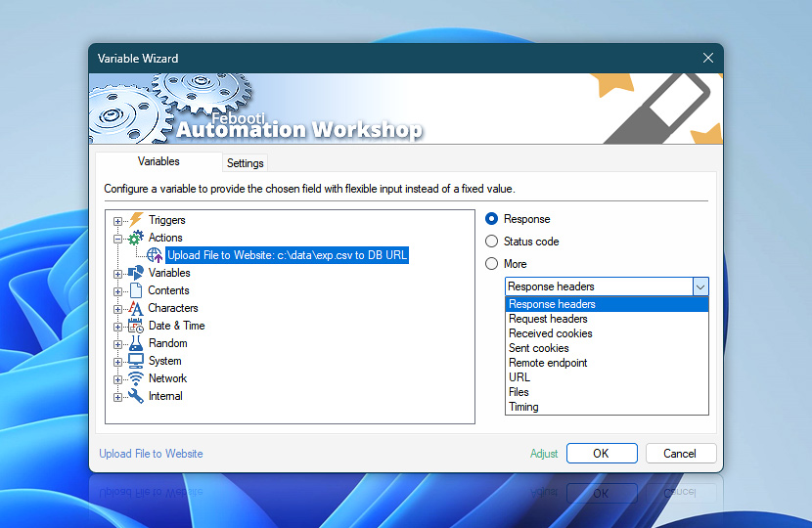The width and height of the screenshot is (812, 528).
Task: Expand the Contents tree node
Action: pos(117,291)
